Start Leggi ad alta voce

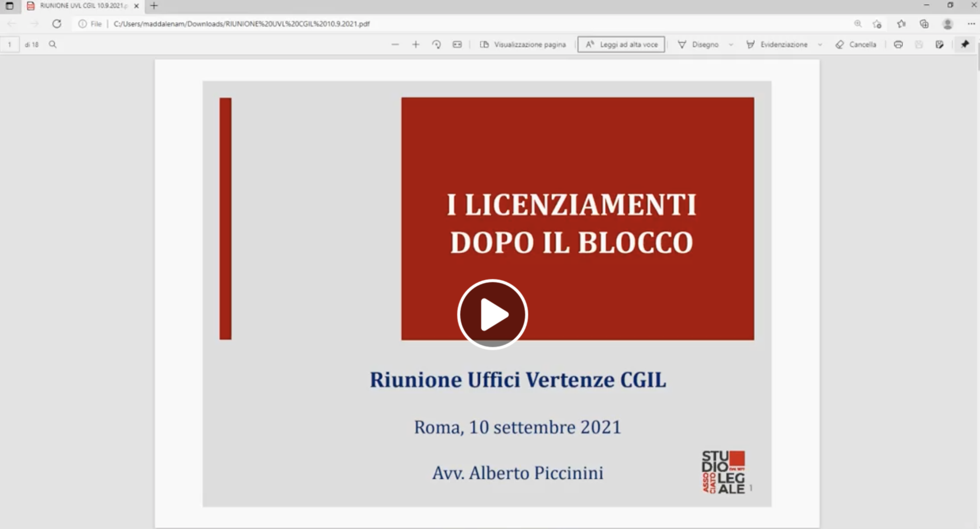pos(621,45)
